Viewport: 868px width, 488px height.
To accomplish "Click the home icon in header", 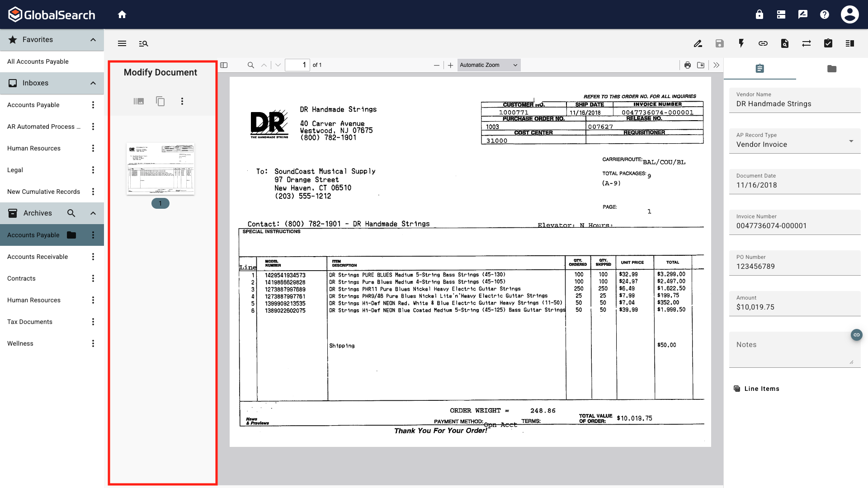I will pos(122,14).
